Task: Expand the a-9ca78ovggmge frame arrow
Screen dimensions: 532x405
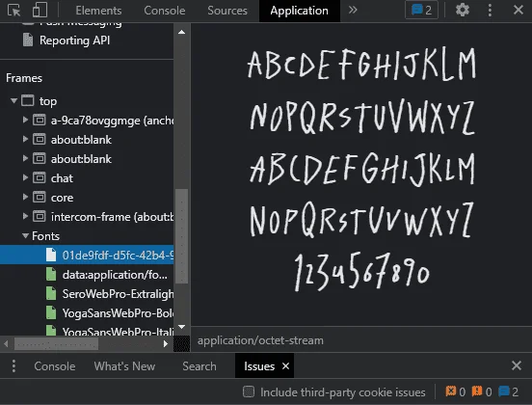Action: pyautogui.click(x=25, y=120)
